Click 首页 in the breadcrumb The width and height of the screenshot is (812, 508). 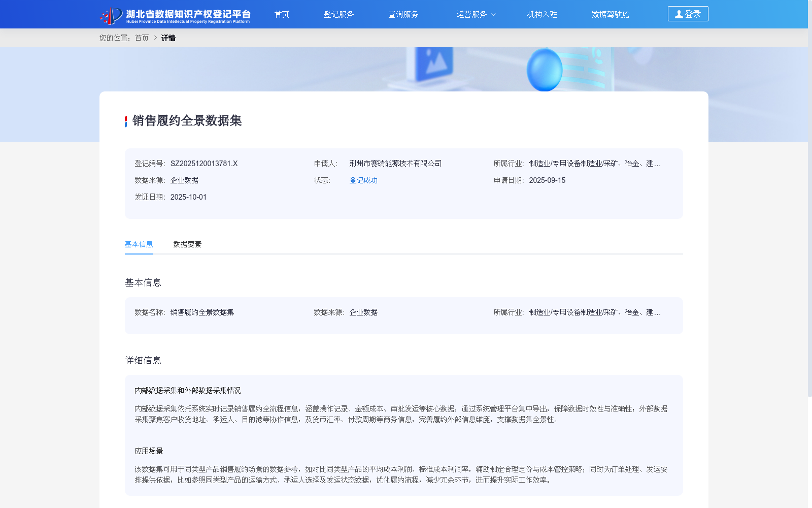pos(142,38)
